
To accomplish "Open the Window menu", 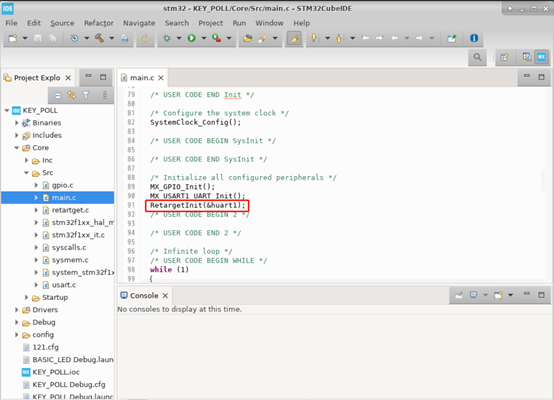I will [x=269, y=23].
